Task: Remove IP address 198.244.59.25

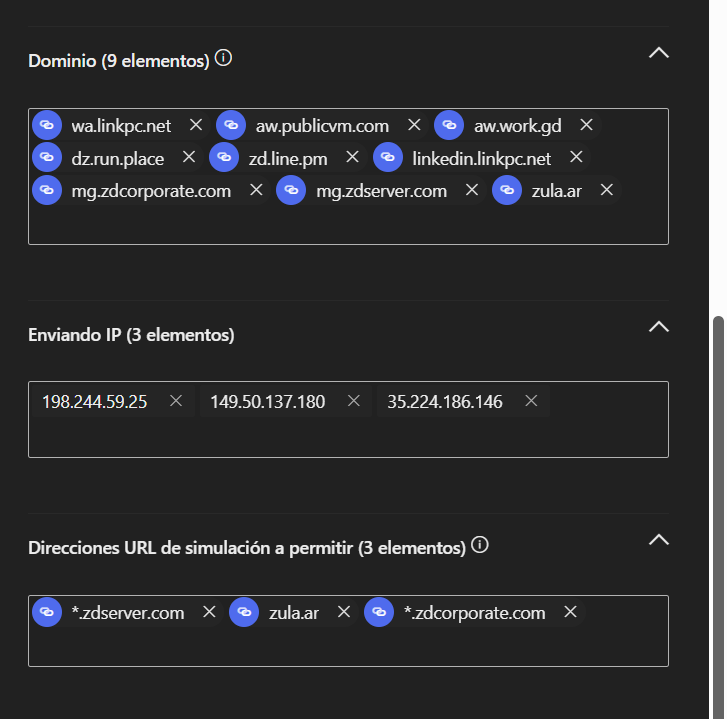Action: pyautogui.click(x=176, y=401)
